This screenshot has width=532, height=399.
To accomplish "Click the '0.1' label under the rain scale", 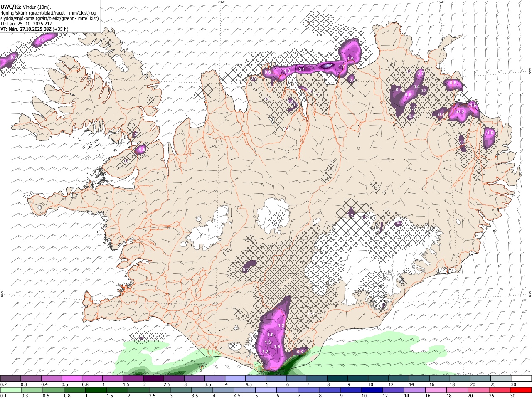I will pos(4,396).
